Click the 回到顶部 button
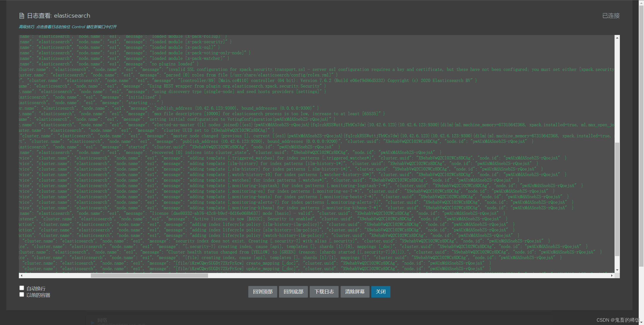The height and width of the screenshot is (325, 644). (x=263, y=292)
